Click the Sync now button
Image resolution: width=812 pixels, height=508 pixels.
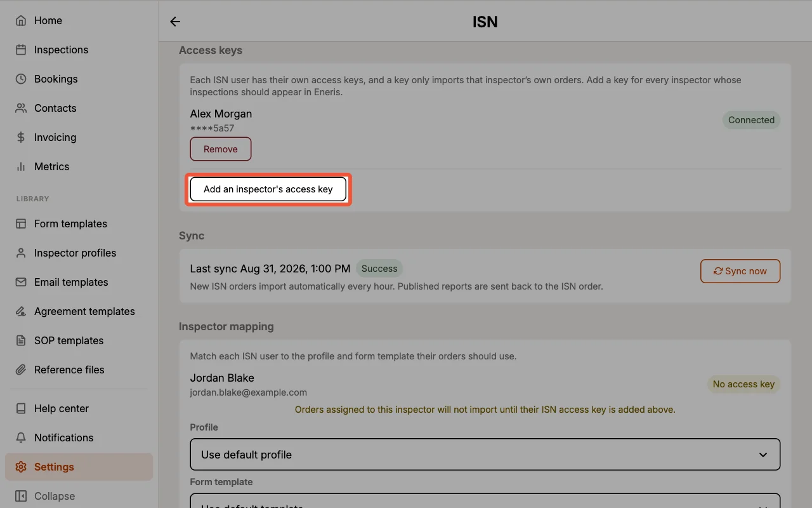tap(740, 271)
